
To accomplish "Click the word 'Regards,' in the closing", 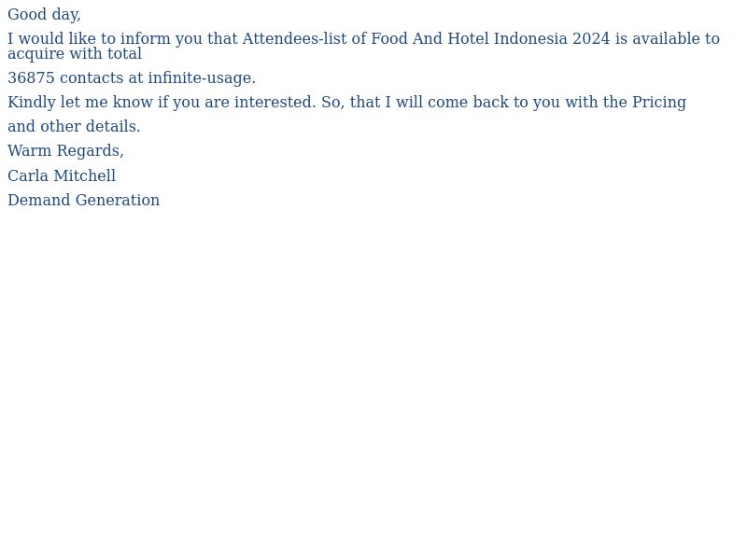I will tap(90, 151).
